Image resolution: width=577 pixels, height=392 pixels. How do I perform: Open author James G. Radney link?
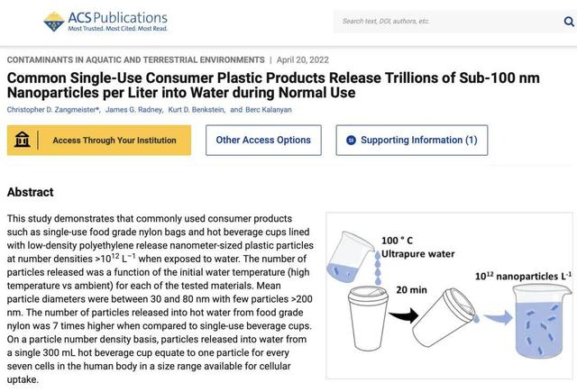[134, 110]
